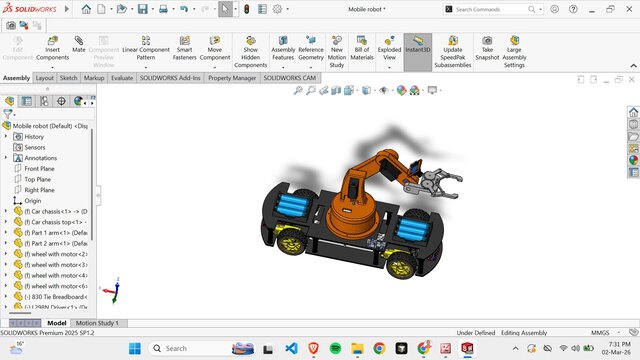This screenshot has width=640, height=360.
Task: Create an Exploded View
Action: [389, 49]
